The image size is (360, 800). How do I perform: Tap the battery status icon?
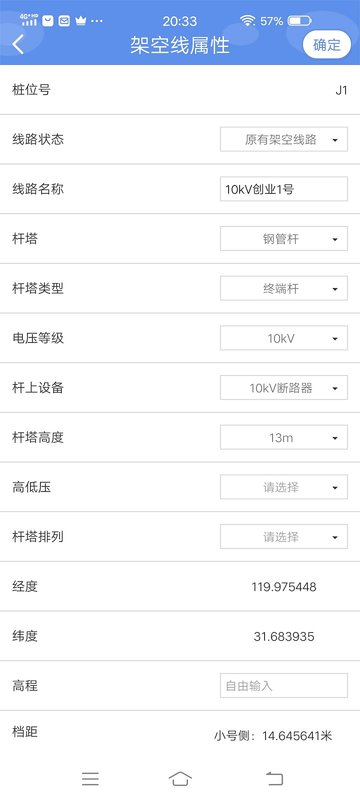coord(299,21)
